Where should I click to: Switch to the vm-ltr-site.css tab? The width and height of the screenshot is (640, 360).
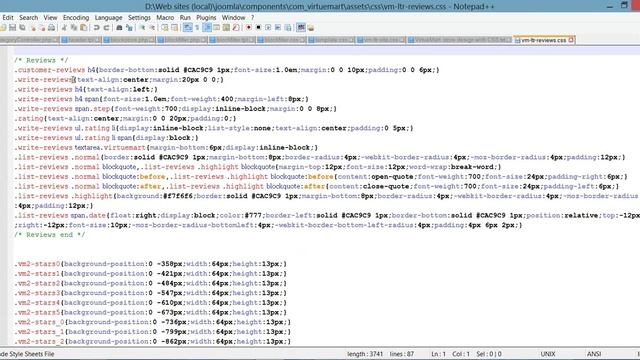click(381, 40)
